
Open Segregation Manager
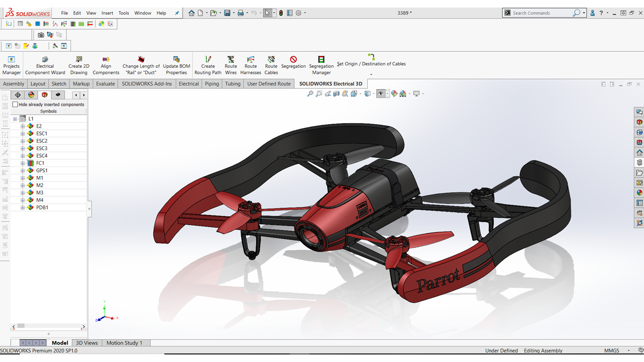coord(321,65)
